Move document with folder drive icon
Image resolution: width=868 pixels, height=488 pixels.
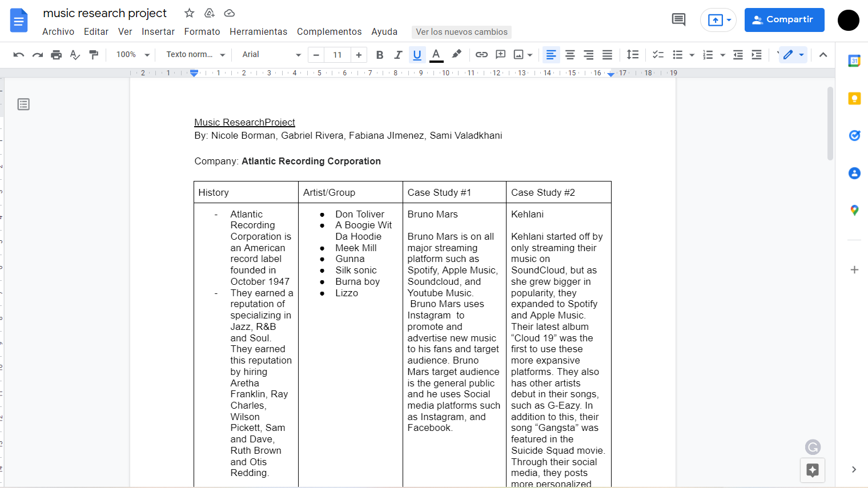coord(210,13)
